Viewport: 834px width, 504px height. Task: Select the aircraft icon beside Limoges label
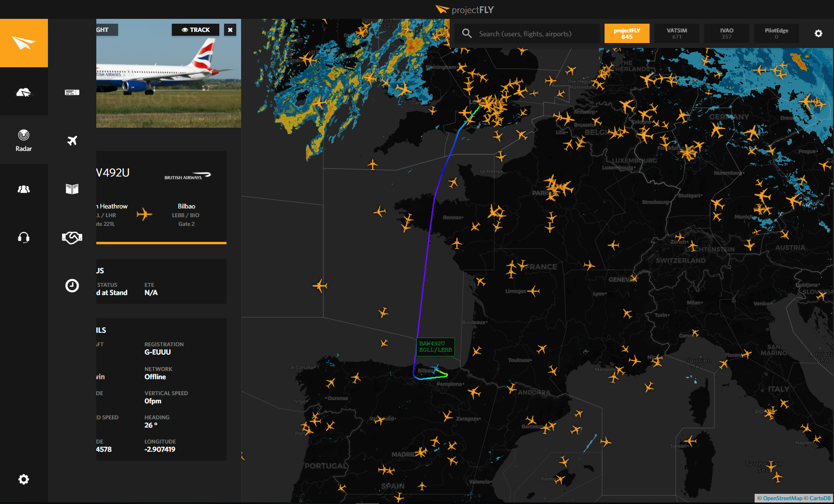[533, 291]
